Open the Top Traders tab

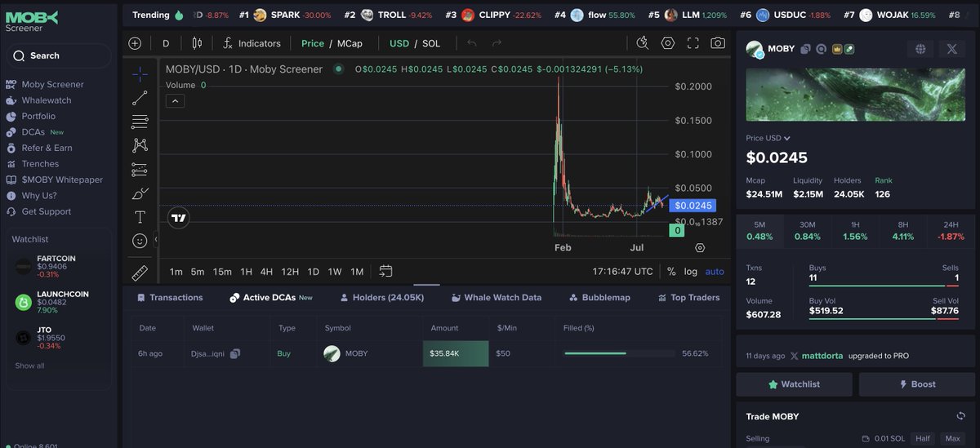coord(689,298)
